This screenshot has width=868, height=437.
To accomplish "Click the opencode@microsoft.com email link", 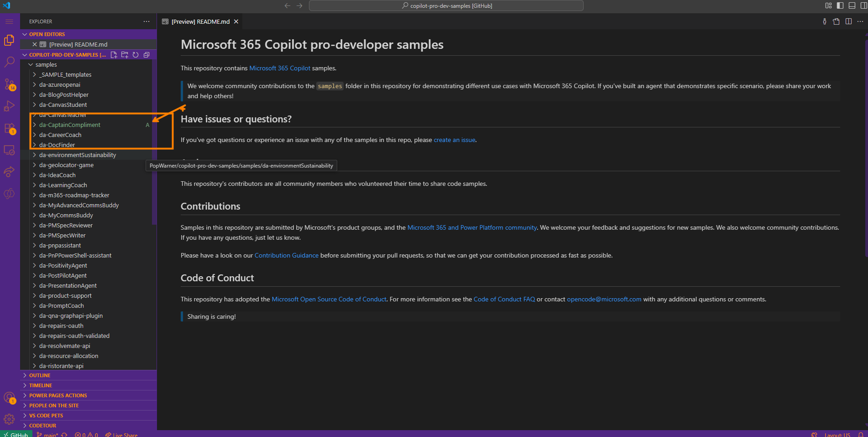I will (x=604, y=299).
